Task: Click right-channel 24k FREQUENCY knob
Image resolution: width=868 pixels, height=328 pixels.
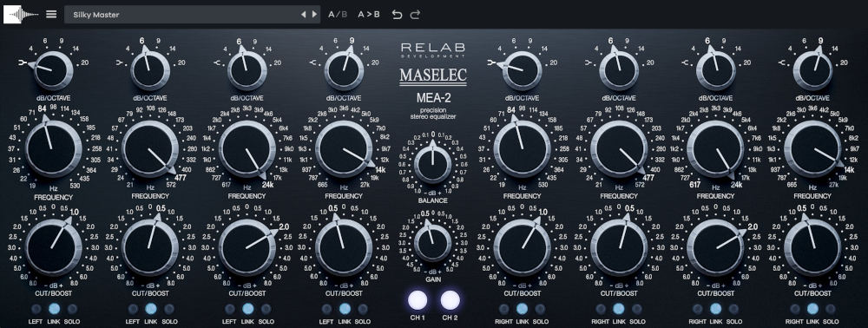Action: (x=715, y=148)
